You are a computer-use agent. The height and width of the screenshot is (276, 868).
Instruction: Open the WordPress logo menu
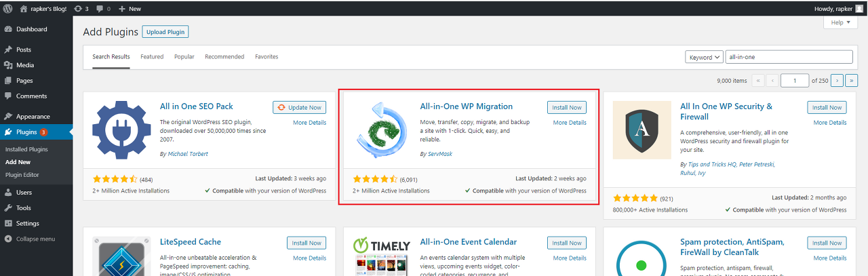pos(9,9)
